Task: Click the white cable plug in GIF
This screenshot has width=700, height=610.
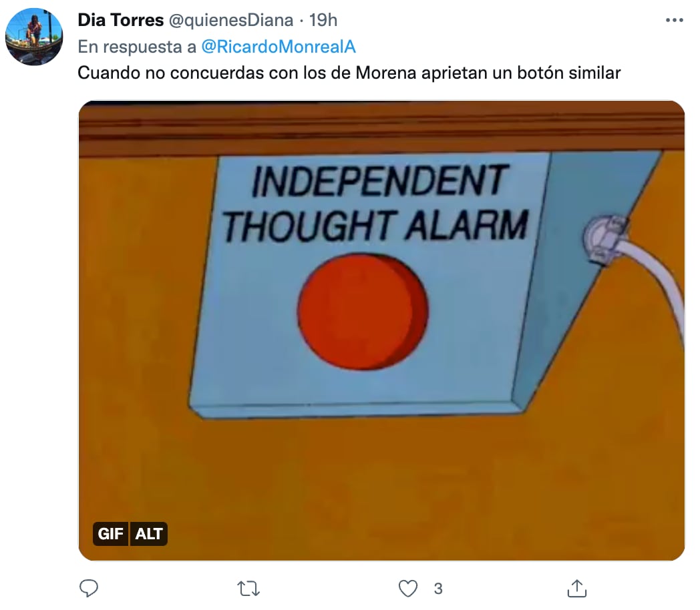Action: 606,239
